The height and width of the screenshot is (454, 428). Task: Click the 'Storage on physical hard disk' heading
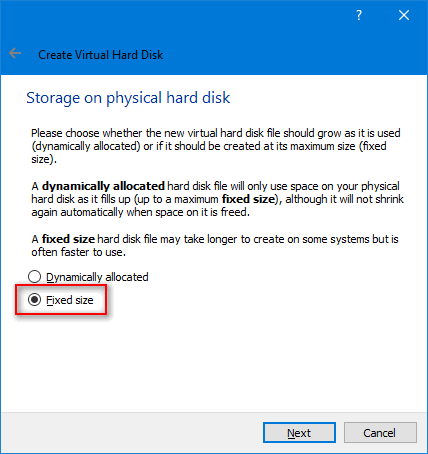(128, 98)
